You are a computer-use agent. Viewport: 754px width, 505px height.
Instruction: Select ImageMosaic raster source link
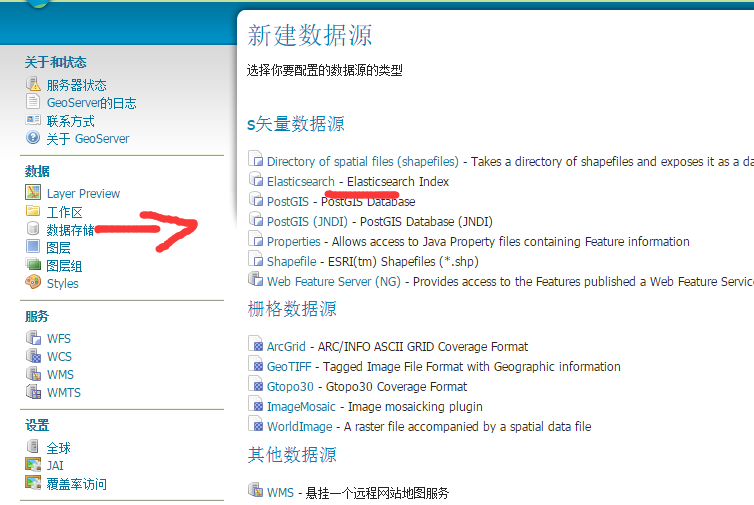click(x=301, y=406)
